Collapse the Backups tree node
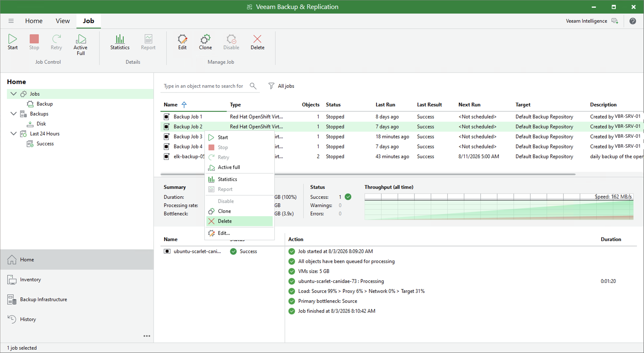 [13, 113]
